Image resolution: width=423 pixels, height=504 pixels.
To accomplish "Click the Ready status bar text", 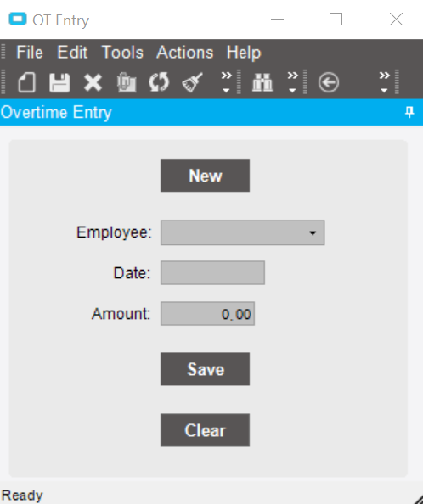I will [x=22, y=496].
